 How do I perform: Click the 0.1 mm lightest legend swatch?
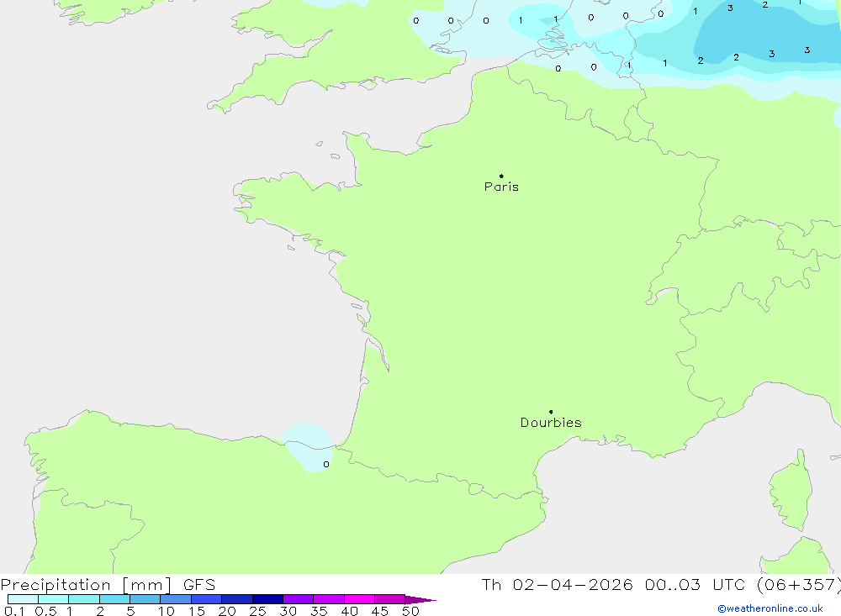click(x=23, y=599)
